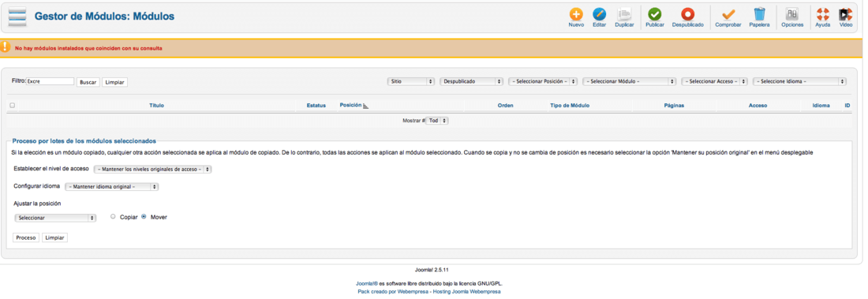The image size is (868, 299).
Task: Sort table by Páginas column
Action: [x=674, y=105]
